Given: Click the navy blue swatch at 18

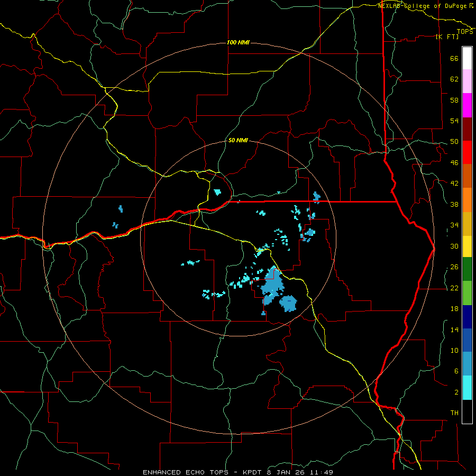Looking at the screenshot, I should pos(467,317).
